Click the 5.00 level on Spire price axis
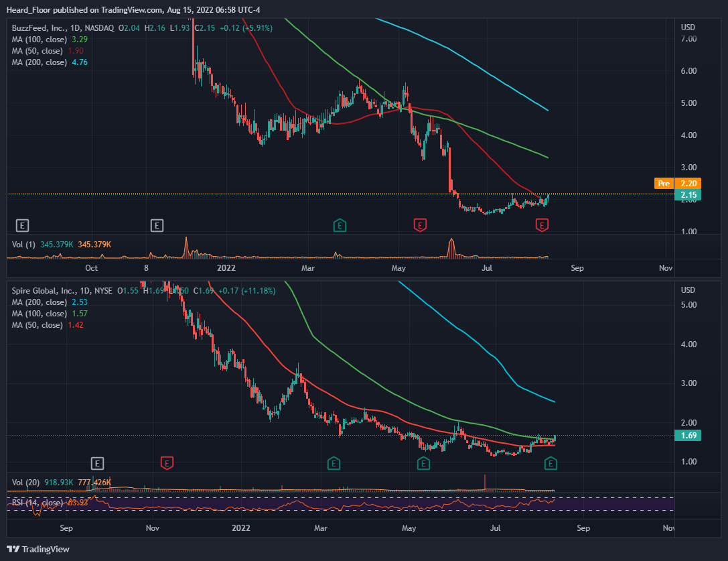The width and height of the screenshot is (728, 561). [x=688, y=305]
